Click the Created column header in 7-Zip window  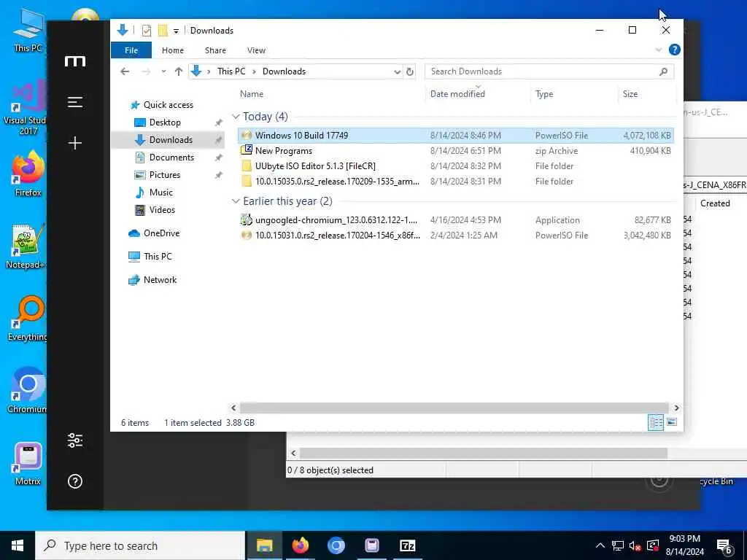tap(715, 203)
